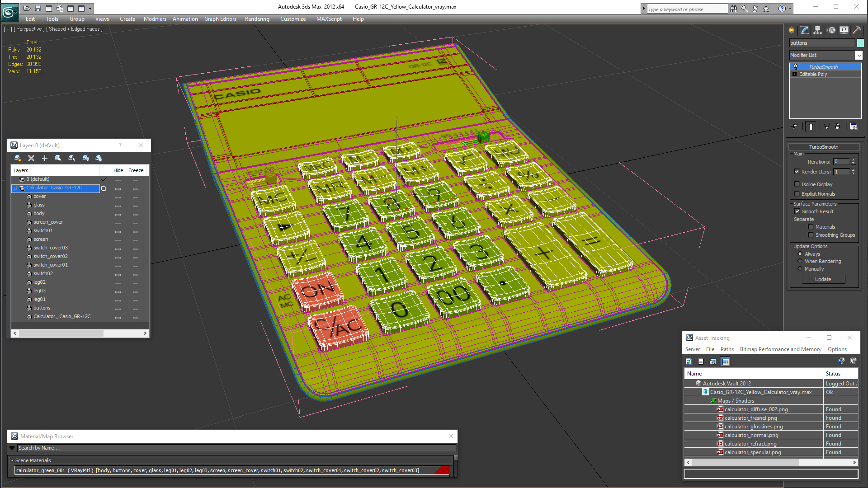This screenshot has height=488, width=868.
Task: Toggle Render Iters checkbox
Action: (x=797, y=172)
